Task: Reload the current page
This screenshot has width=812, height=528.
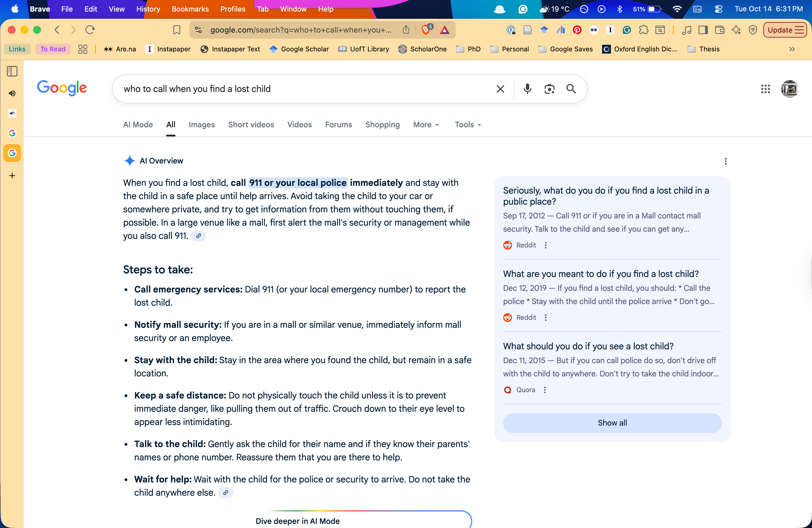Action: tap(90, 30)
